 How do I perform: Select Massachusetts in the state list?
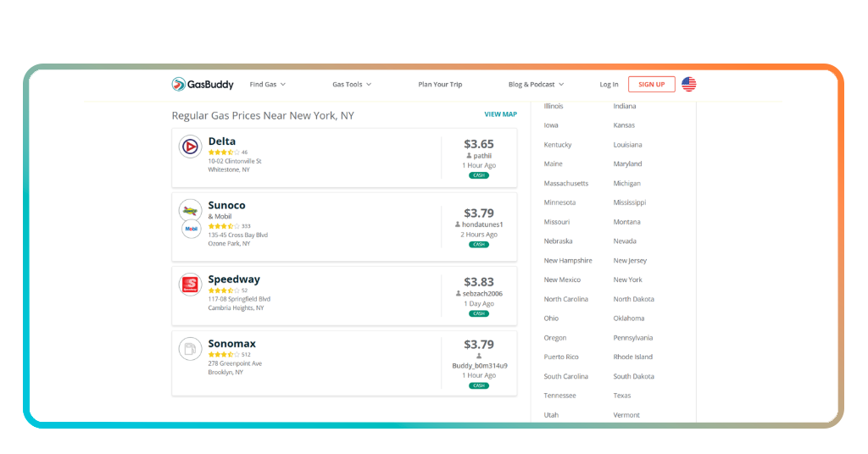[565, 184]
